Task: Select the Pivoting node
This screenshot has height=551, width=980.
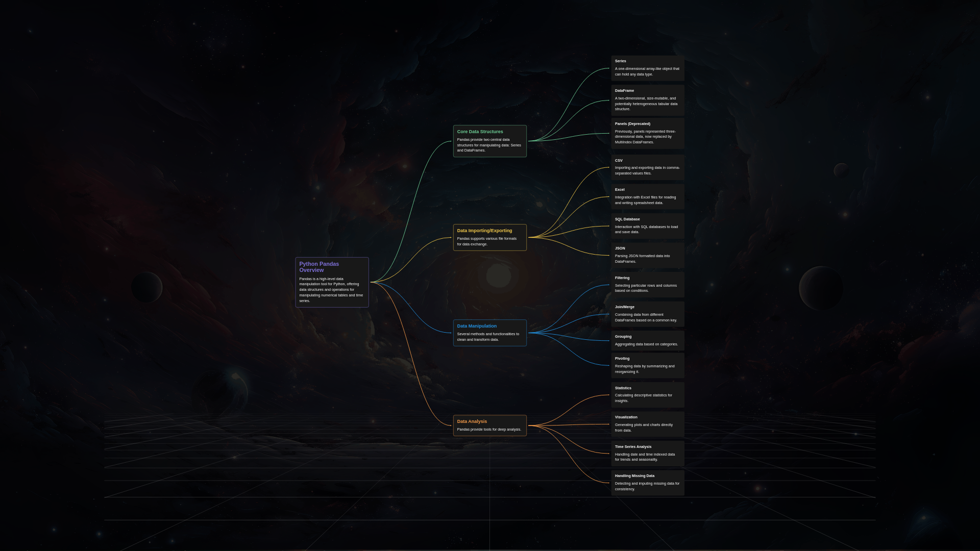Action: [x=647, y=365]
